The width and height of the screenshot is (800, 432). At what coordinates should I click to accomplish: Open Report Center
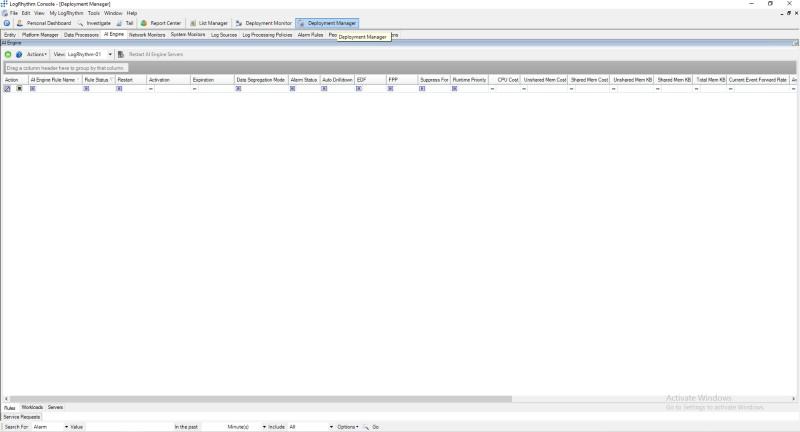click(x=161, y=23)
